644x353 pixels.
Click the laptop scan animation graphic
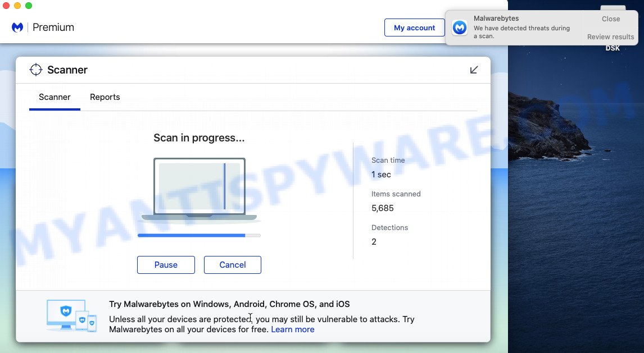tap(199, 189)
